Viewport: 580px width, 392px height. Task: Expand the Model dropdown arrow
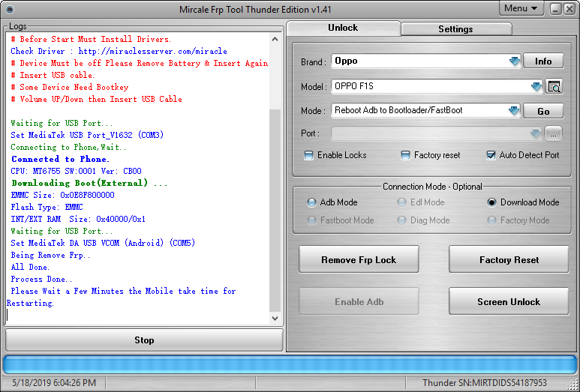click(x=536, y=87)
